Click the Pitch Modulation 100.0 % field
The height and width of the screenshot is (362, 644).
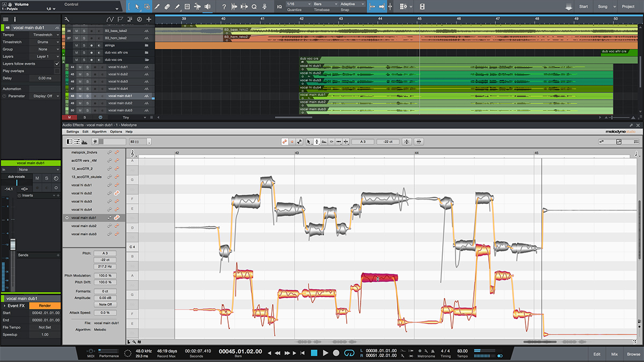(105, 275)
